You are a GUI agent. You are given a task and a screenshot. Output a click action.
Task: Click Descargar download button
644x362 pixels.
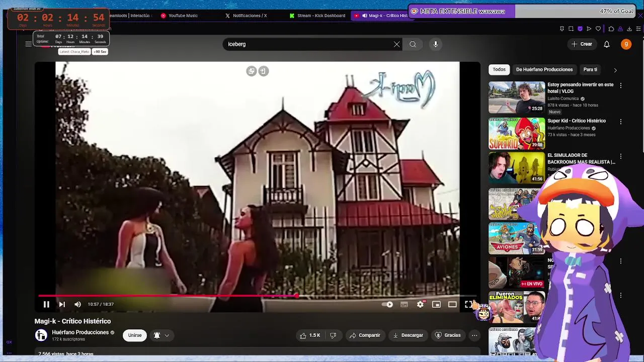tap(408, 335)
